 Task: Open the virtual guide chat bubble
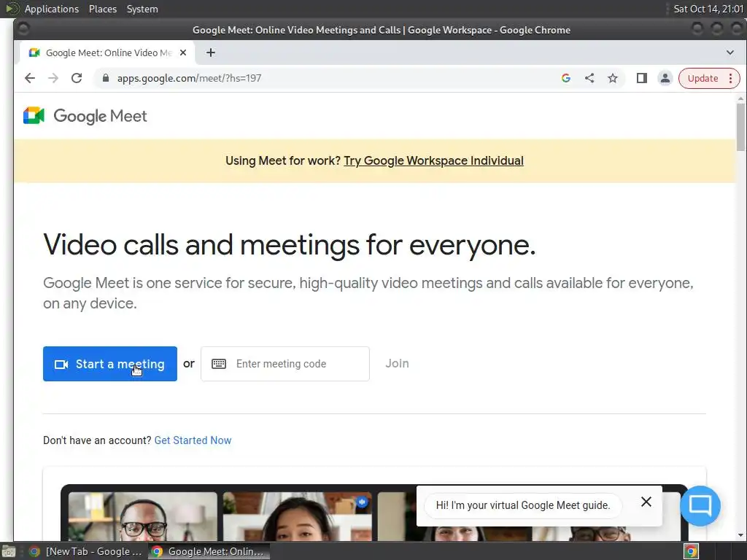[x=700, y=506]
